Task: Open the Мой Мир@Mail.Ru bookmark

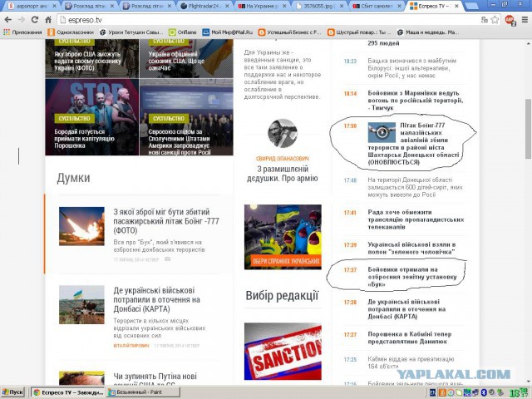Action: point(227,32)
